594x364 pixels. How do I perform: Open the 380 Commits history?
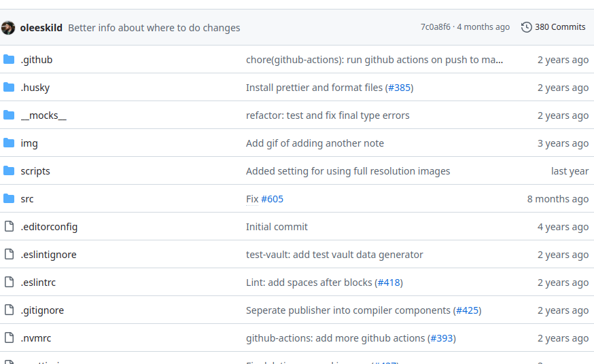pos(559,27)
